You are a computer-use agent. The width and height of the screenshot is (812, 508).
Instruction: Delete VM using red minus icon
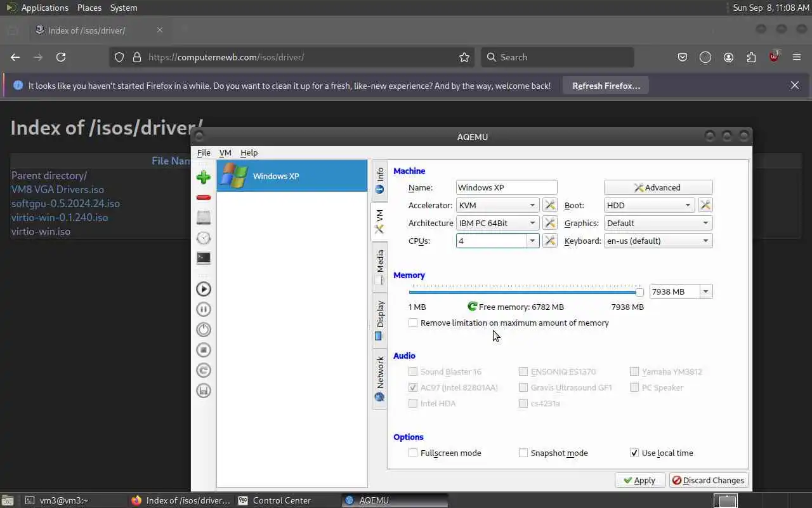coord(204,197)
